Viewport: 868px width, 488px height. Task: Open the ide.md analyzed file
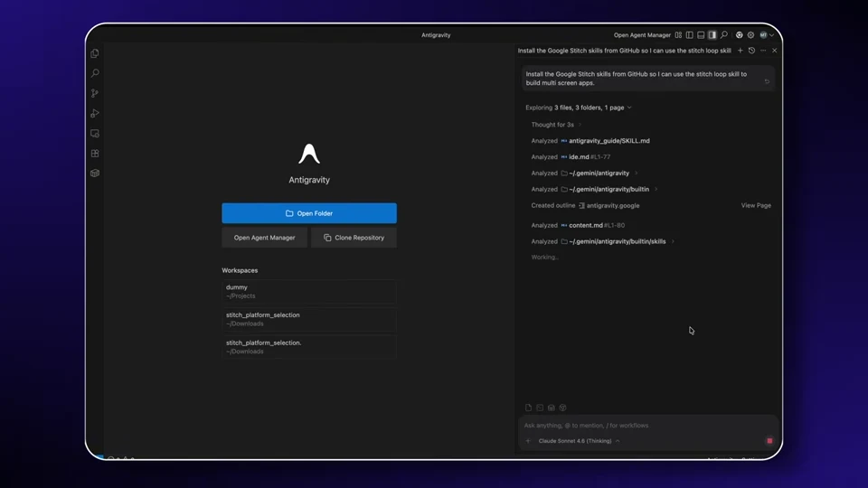pos(579,156)
